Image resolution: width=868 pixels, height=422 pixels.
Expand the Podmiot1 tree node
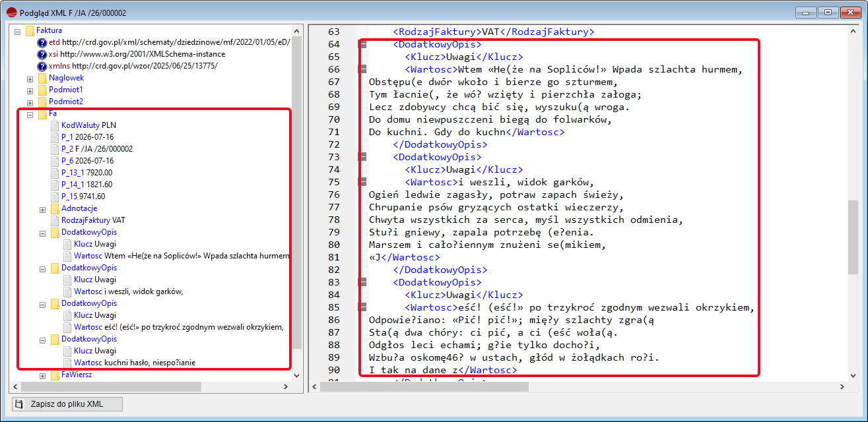point(30,90)
